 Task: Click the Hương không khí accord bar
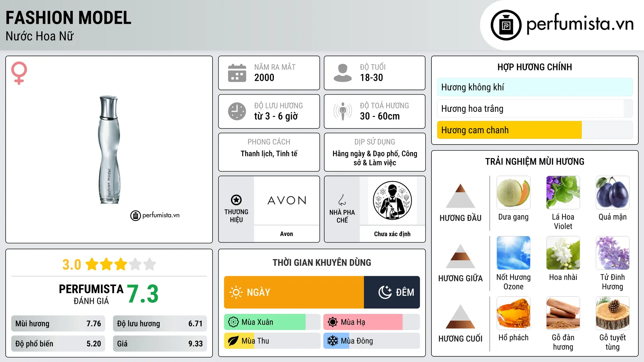(x=535, y=87)
